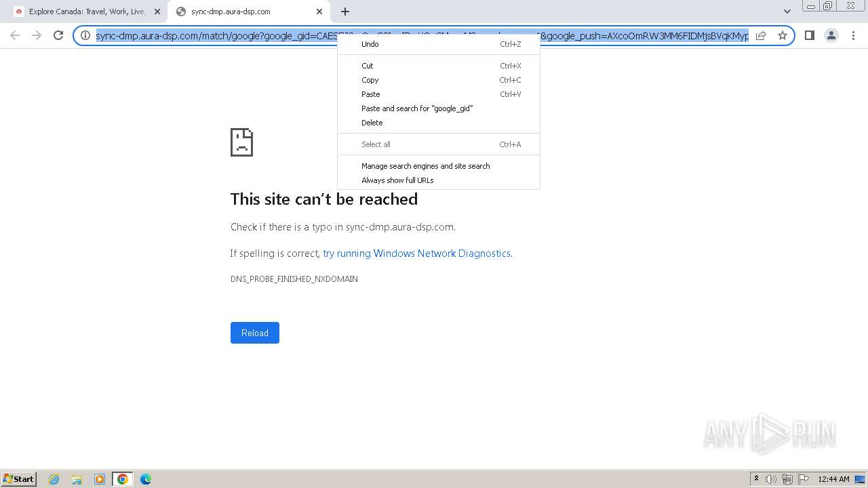The width and height of the screenshot is (868, 488).
Task: Choose Paste in context menu
Action: (x=439, y=94)
